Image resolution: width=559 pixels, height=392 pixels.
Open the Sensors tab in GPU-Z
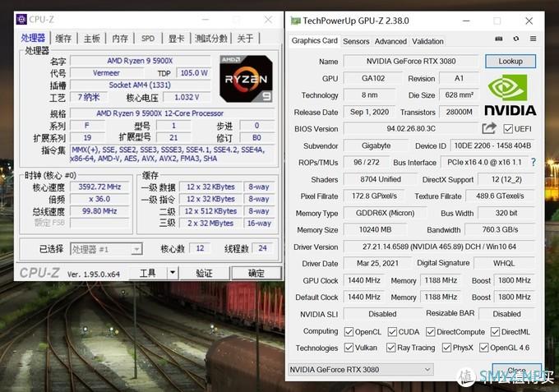click(356, 41)
